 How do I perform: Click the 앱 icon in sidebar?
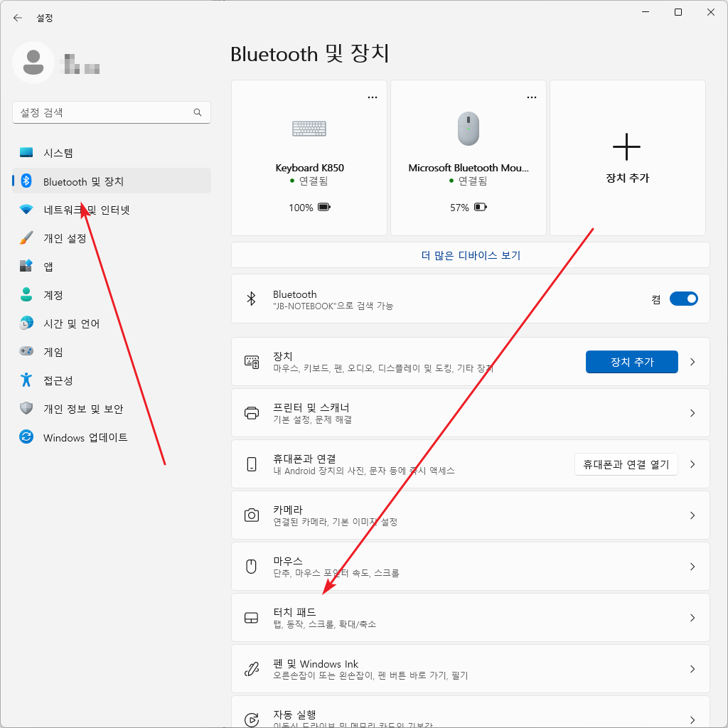(x=26, y=266)
